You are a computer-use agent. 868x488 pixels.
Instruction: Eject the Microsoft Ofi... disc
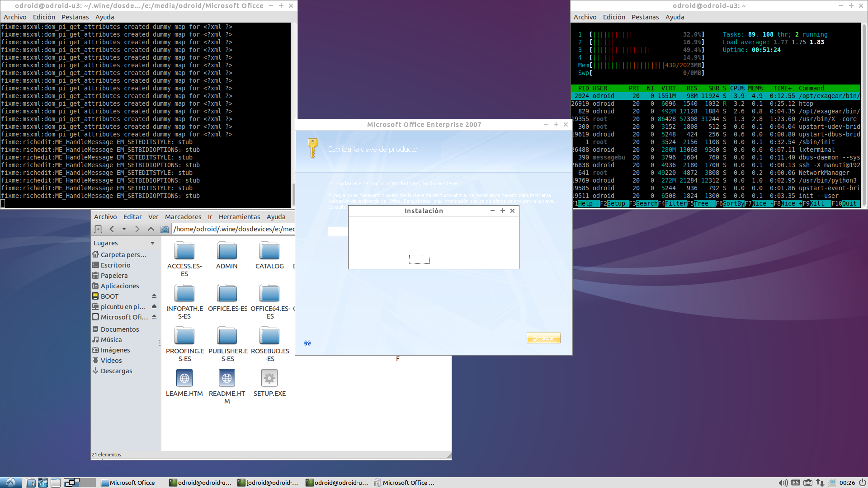(x=154, y=317)
